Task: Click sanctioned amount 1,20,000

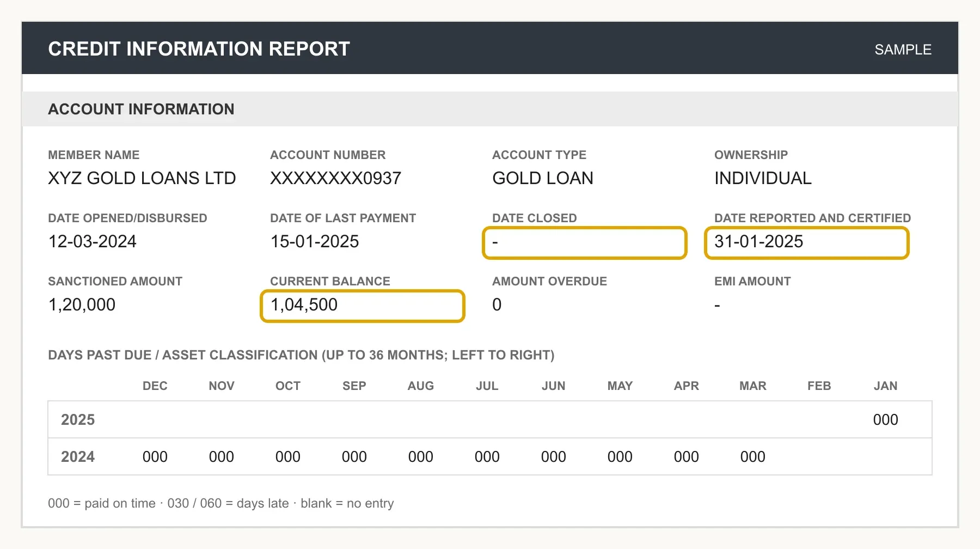Action: click(x=82, y=304)
